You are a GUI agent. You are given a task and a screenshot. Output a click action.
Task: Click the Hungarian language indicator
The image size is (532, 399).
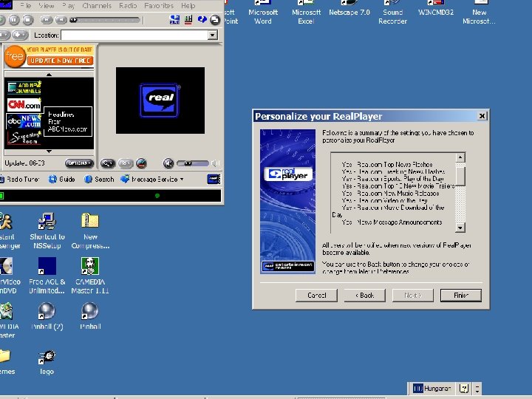[x=432, y=388]
